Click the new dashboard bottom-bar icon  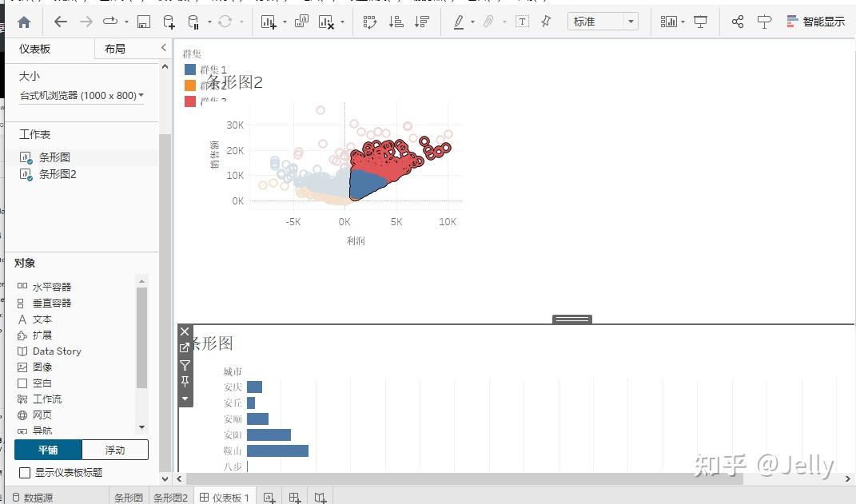click(x=295, y=497)
